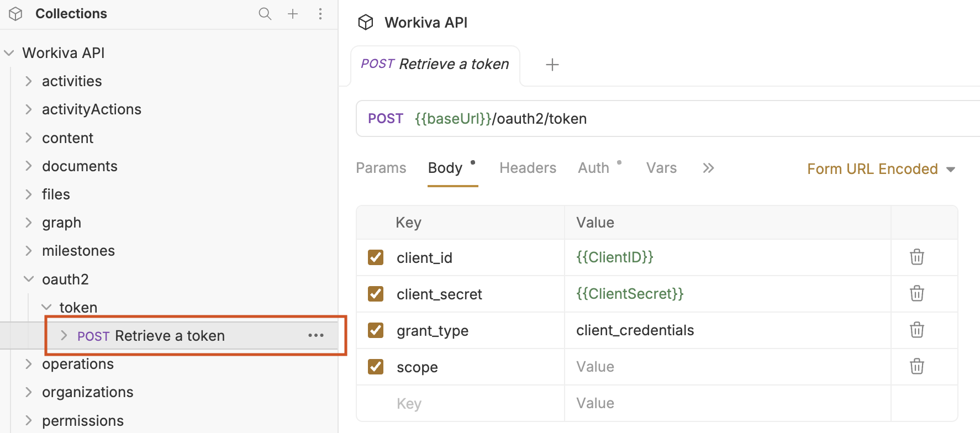This screenshot has height=433, width=980.
Task: Expand the activityActions folder
Action: [x=29, y=109]
